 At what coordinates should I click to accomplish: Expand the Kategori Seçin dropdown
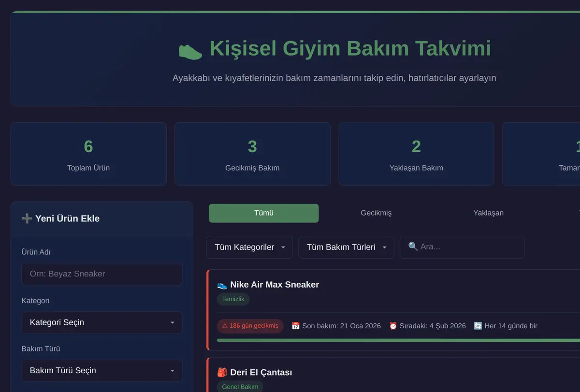[x=102, y=322]
